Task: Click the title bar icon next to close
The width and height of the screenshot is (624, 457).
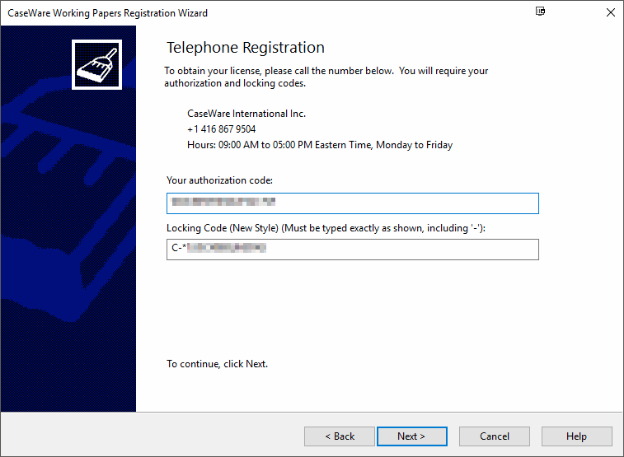Action: (x=540, y=12)
